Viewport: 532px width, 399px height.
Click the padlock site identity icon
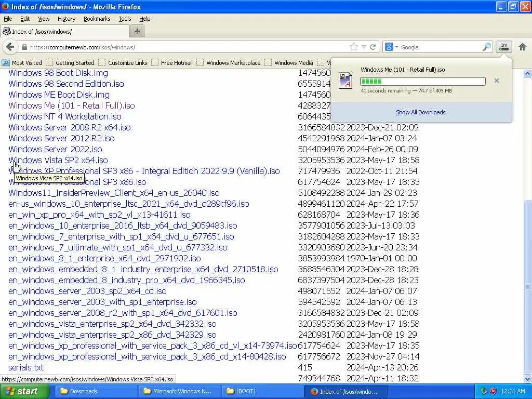(24, 47)
